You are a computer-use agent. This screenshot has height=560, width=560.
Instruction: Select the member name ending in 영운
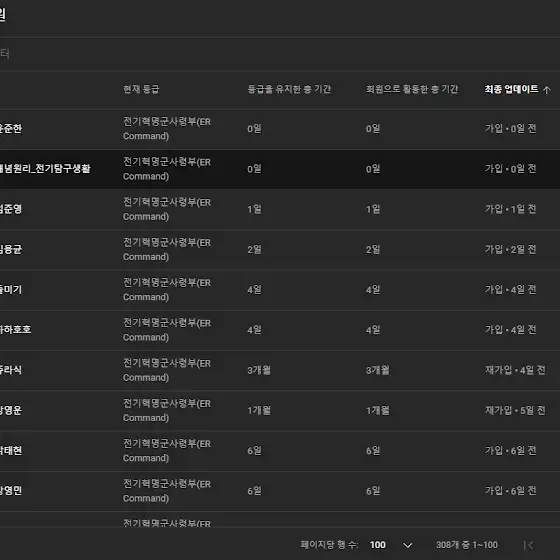click(x=11, y=410)
